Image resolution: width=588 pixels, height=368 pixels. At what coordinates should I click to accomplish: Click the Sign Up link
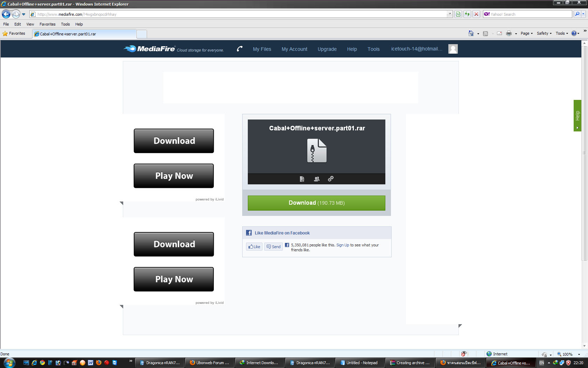click(x=343, y=245)
